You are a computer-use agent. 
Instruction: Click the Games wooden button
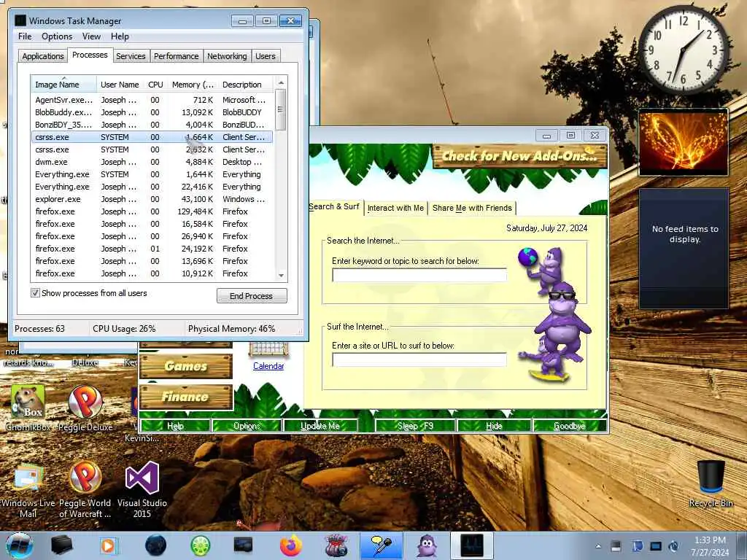(186, 366)
